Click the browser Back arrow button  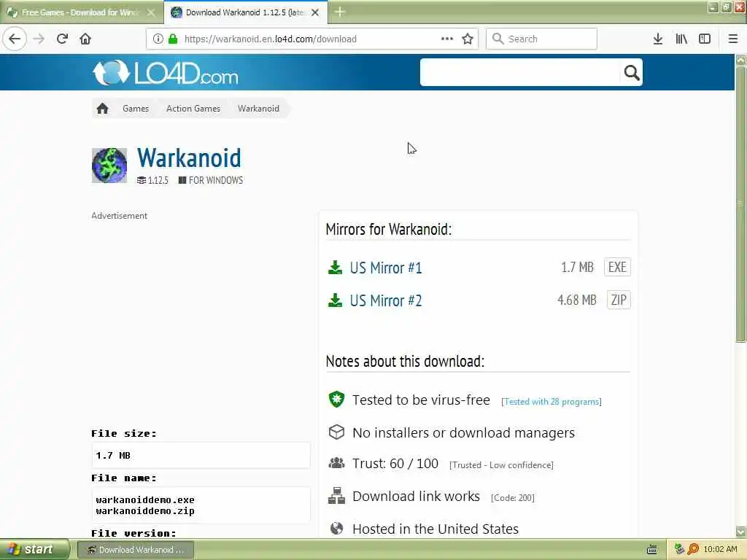pos(15,39)
